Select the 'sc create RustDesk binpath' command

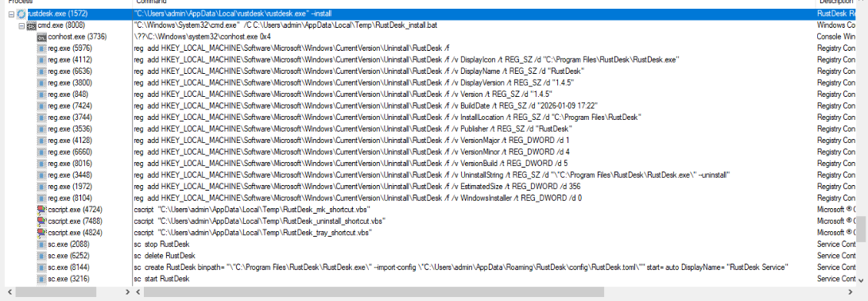(461, 268)
